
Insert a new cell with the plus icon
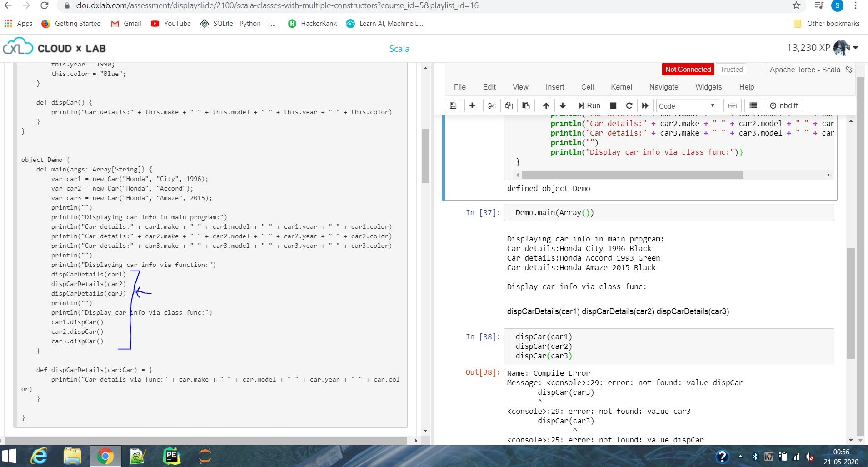coord(472,105)
